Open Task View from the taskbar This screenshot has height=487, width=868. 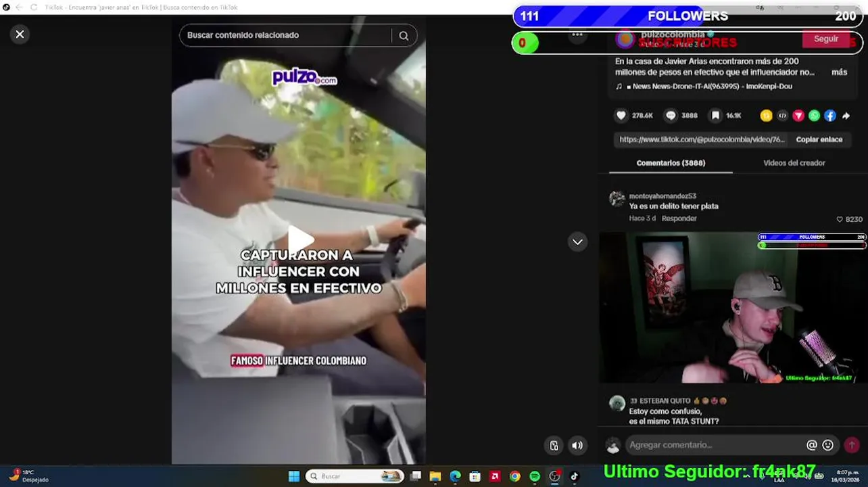click(416, 476)
